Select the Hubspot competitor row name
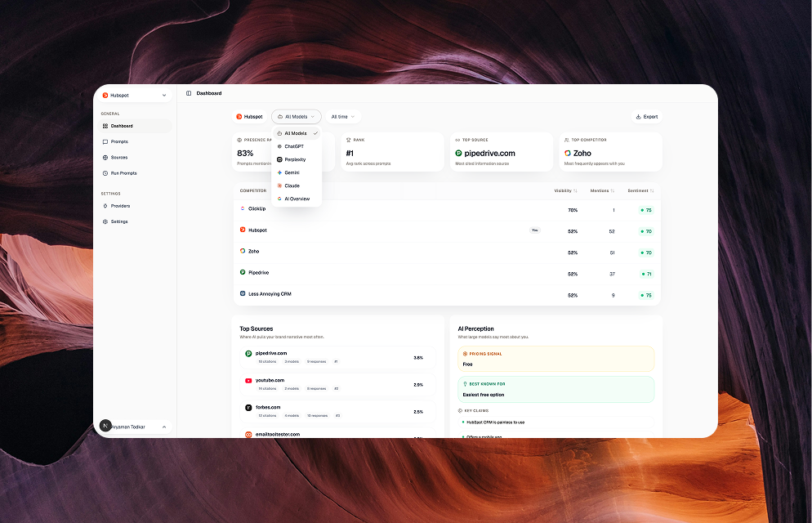The height and width of the screenshot is (523, 812). coord(257,230)
